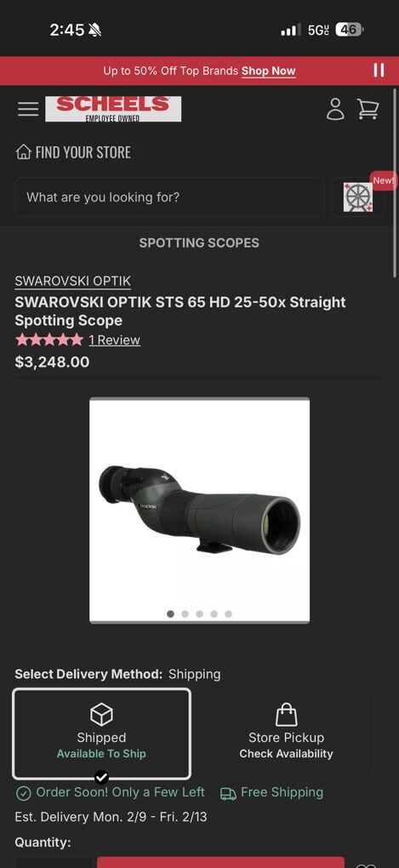Viewport: 399px width, 868px height.
Task: Open the account profile icon
Action: coord(335,109)
